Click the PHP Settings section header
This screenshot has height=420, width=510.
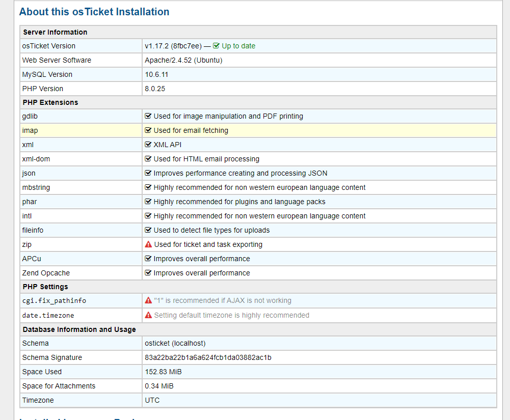pyautogui.click(x=45, y=287)
